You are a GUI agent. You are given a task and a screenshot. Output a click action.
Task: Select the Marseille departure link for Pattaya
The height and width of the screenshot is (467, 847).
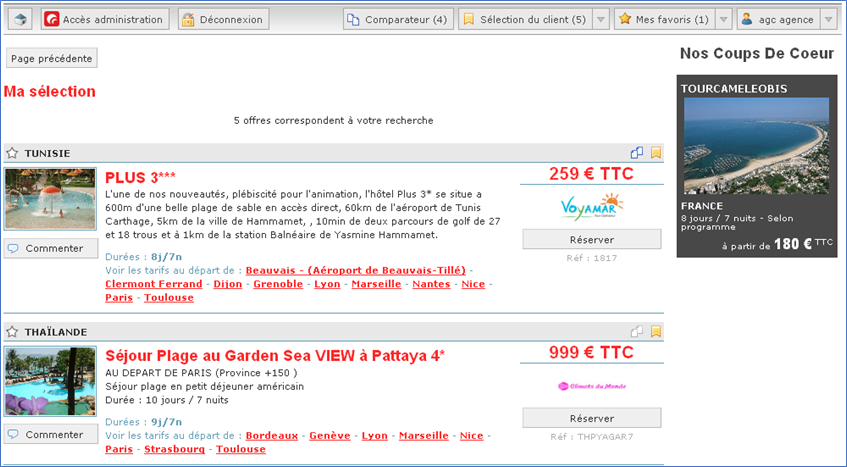tap(424, 436)
